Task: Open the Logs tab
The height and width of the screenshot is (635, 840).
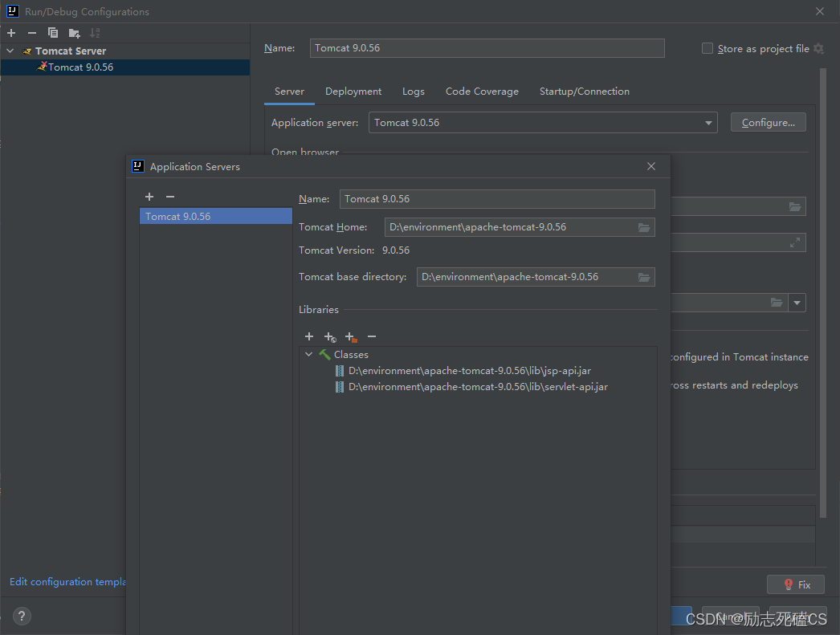Action: pos(413,92)
